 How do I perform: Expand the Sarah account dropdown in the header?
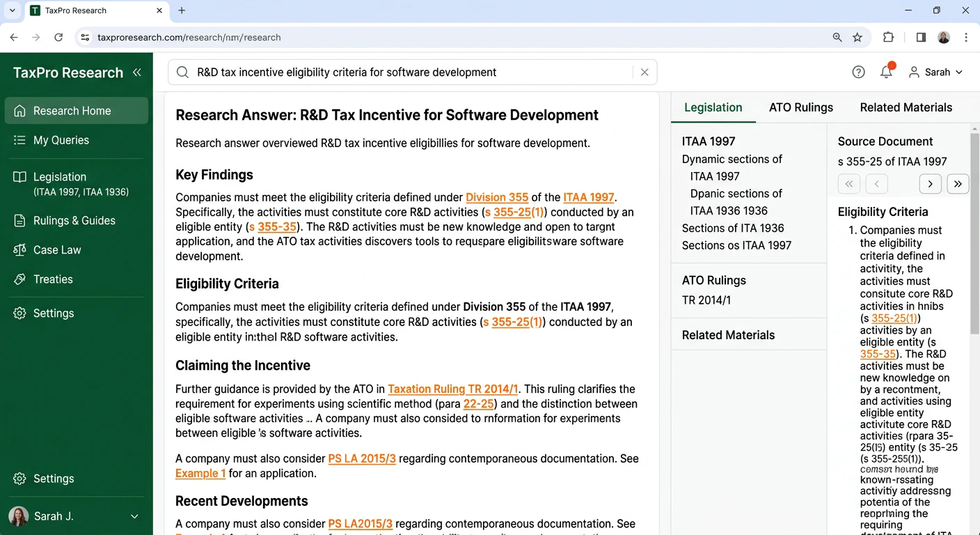click(x=935, y=72)
